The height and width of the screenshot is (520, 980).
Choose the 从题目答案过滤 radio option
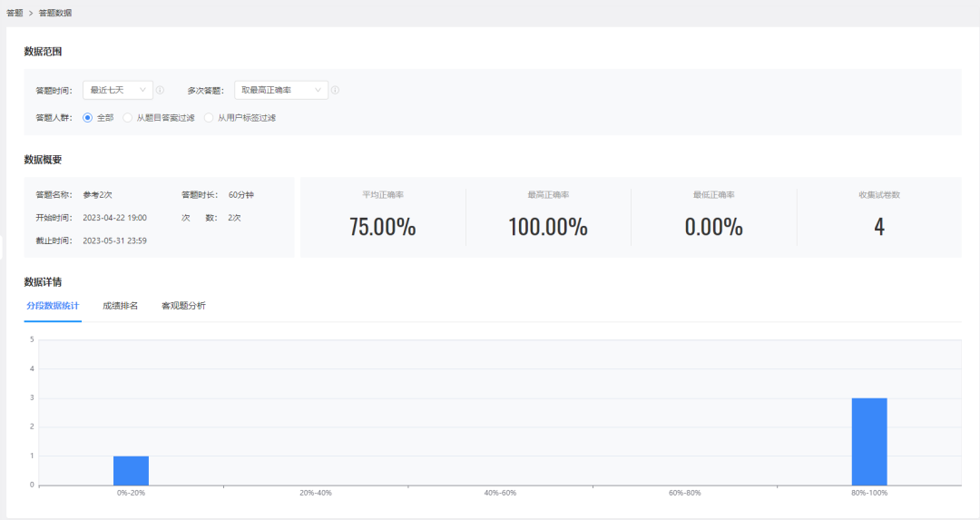point(128,118)
